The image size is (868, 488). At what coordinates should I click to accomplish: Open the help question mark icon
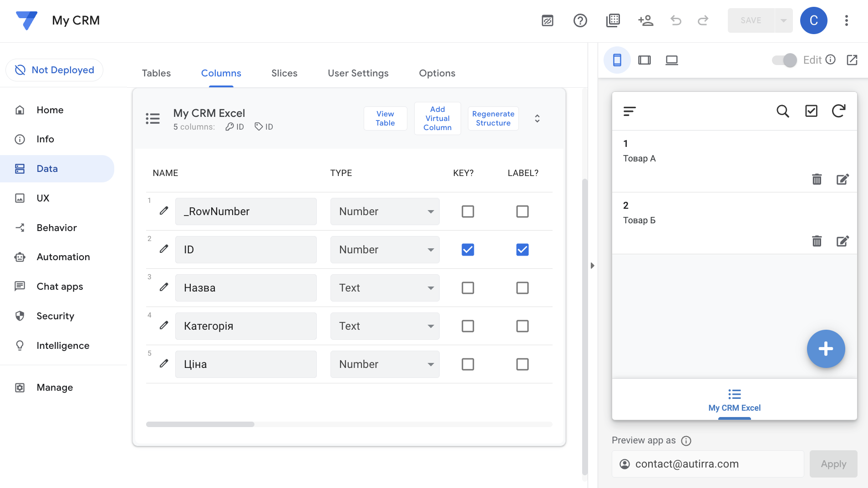580,20
